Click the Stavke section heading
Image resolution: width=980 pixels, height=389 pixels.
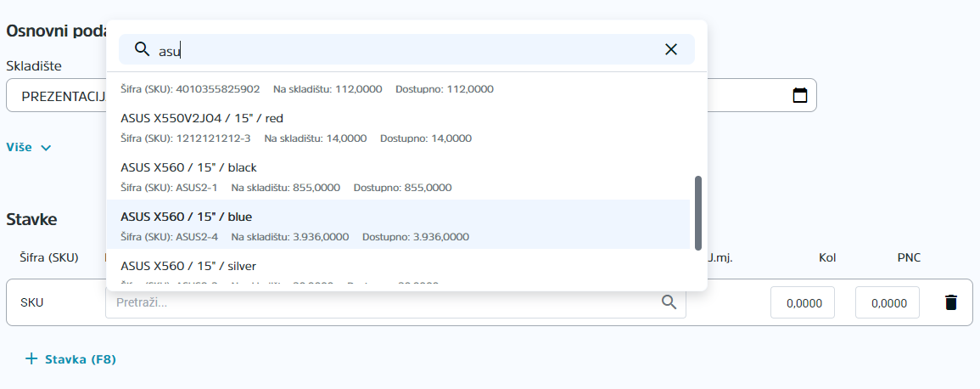click(31, 219)
